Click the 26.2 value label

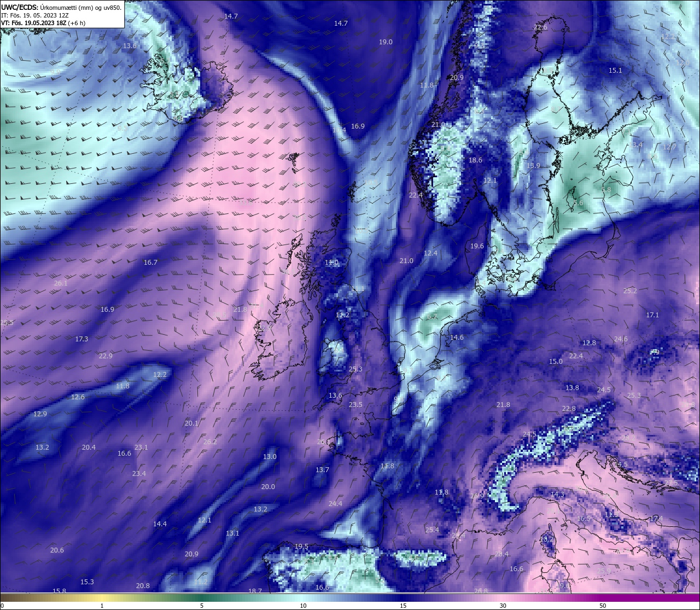[210, 442]
